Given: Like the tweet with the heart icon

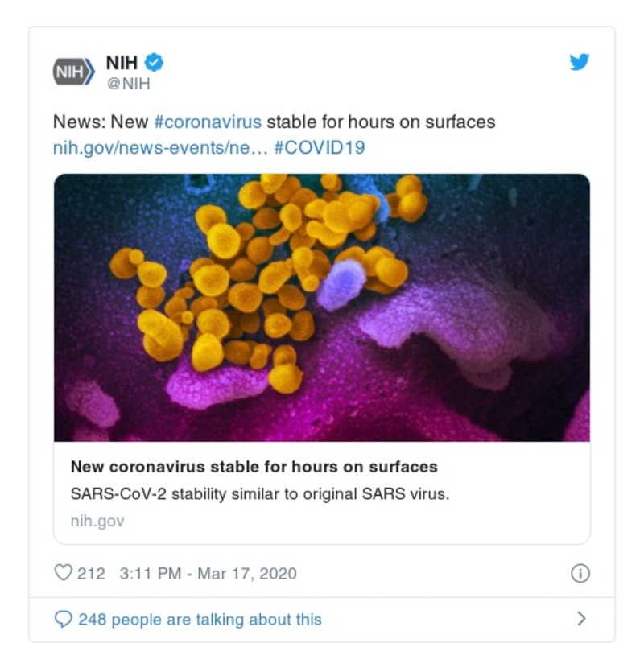Looking at the screenshot, I should tap(63, 573).
